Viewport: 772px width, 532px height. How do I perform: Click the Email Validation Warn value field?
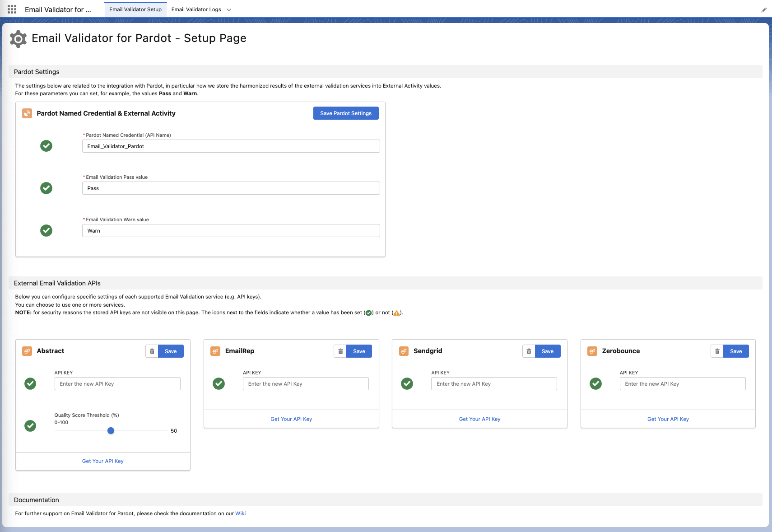[x=231, y=231]
